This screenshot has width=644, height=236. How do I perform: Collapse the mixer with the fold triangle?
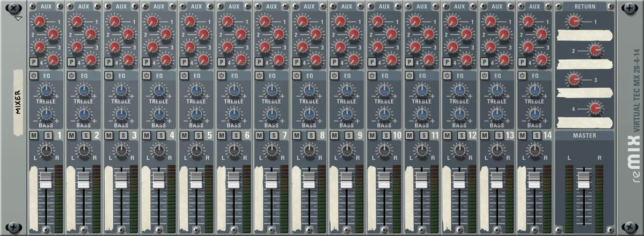[18, 18]
